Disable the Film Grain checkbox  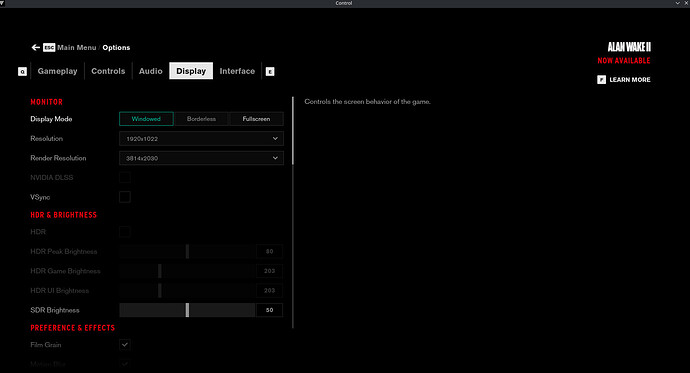pos(125,345)
